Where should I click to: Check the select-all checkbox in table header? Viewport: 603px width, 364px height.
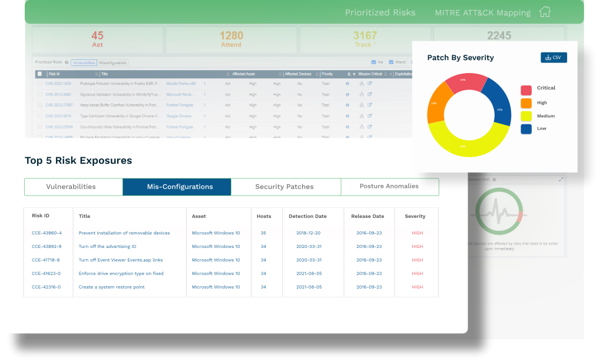pos(39,74)
